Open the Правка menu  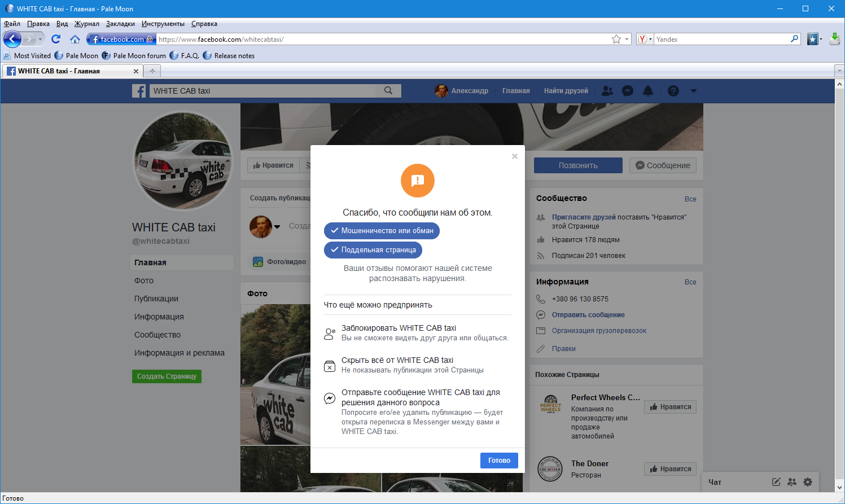[38, 24]
